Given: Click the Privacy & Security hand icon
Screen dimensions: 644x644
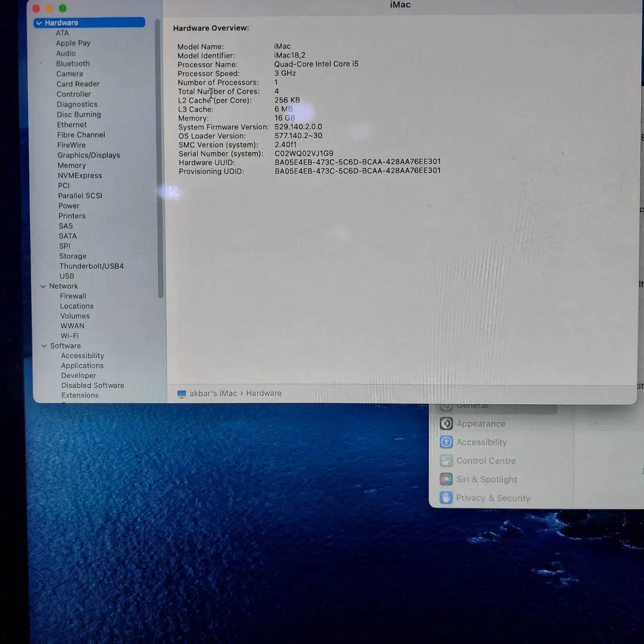Looking at the screenshot, I should (x=446, y=498).
